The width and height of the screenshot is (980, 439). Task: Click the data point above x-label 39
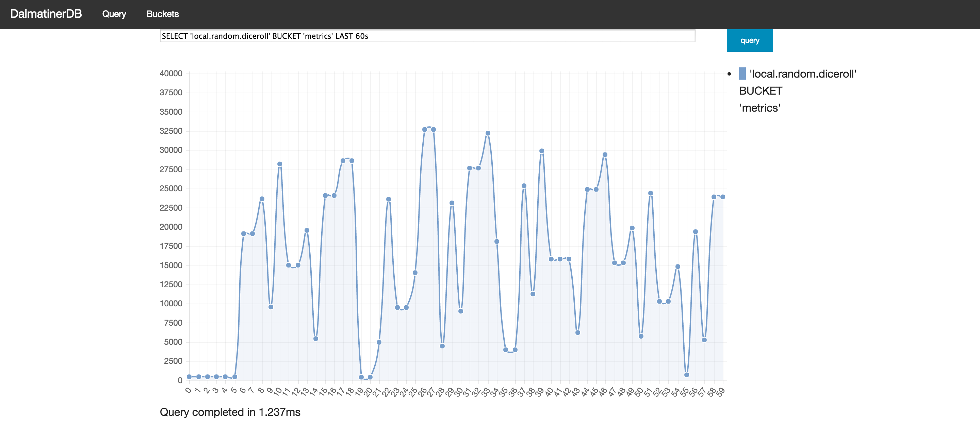click(542, 151)
